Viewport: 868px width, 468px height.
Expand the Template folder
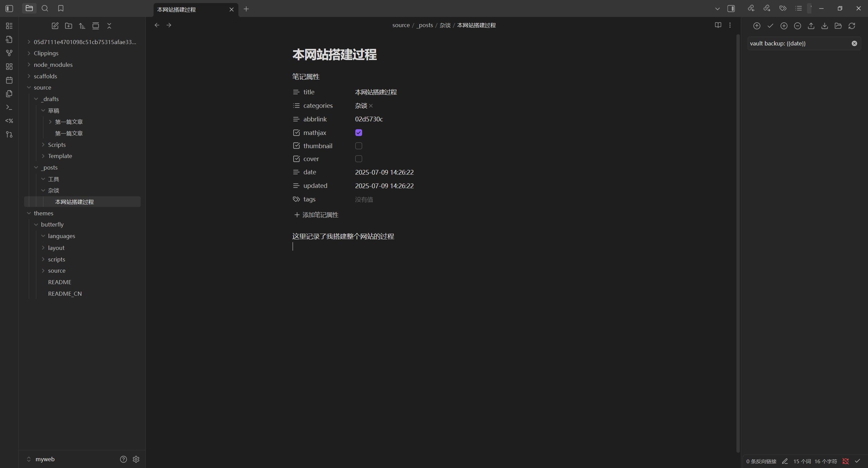pos(60,156)
